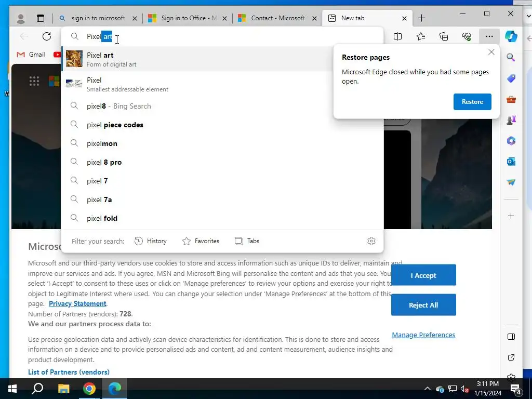Open sidebar Microsoft 365 icon
The image size is (532, 399).
pos(511,140)
